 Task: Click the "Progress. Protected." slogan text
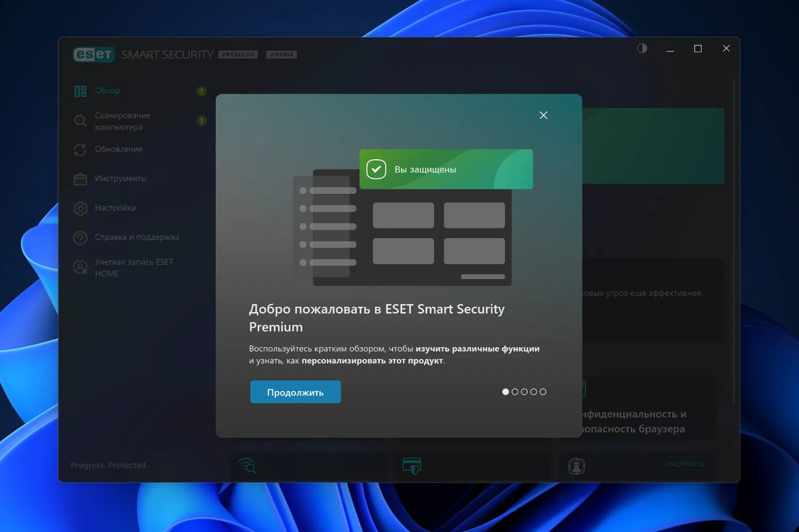(110, 465)
